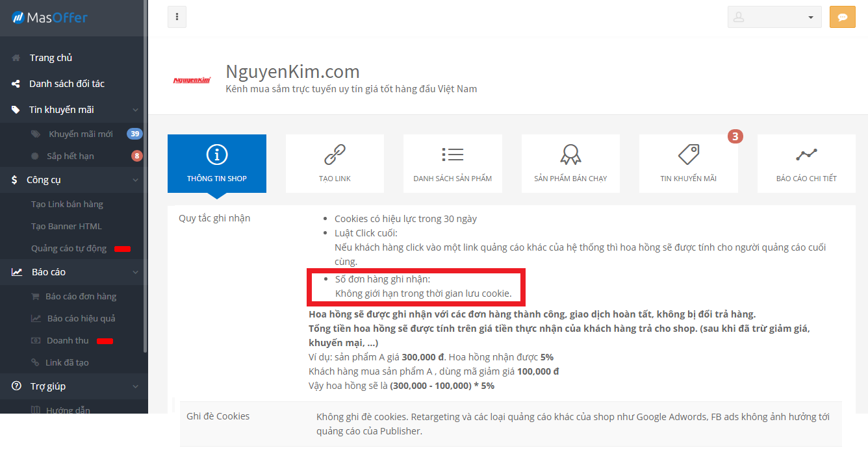
Task: Open the Báo cáo chi tiết tab
Action: pos(806,164)
